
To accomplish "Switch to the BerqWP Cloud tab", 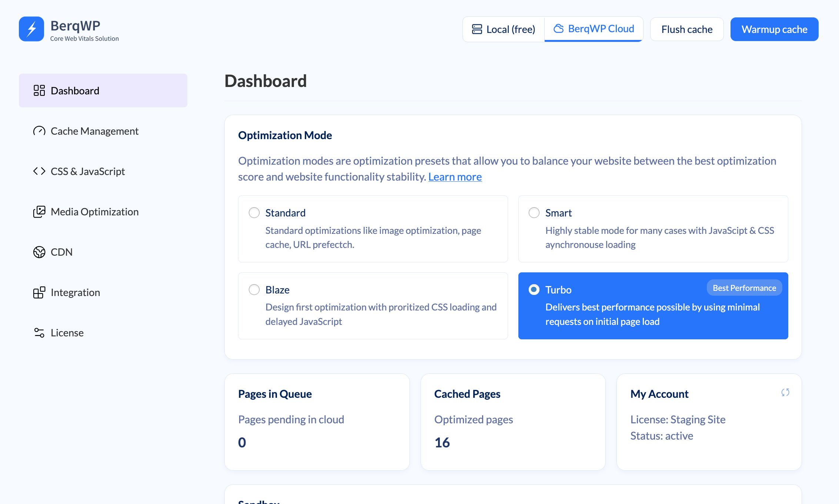I will [x=594, y=29].
